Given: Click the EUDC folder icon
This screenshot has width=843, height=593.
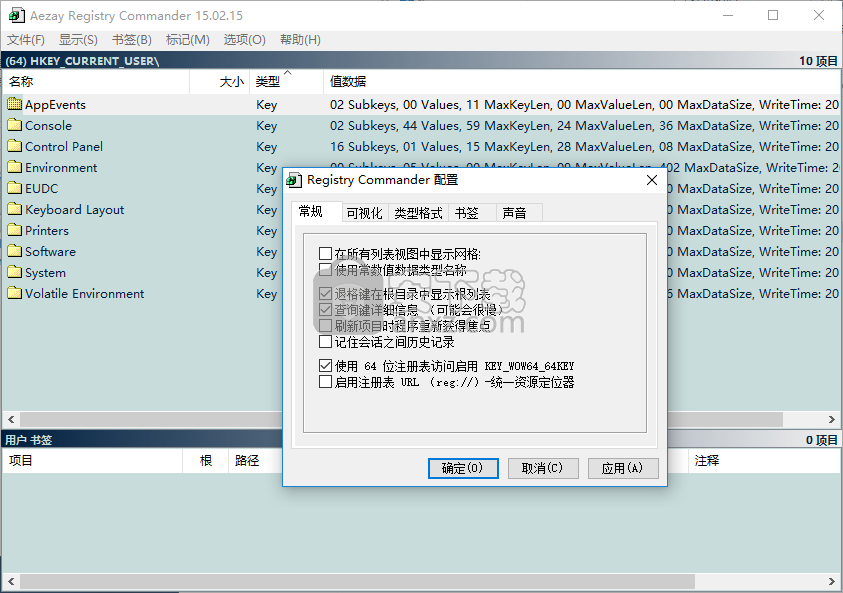Looking at the screenshot, I should point(15,188).
